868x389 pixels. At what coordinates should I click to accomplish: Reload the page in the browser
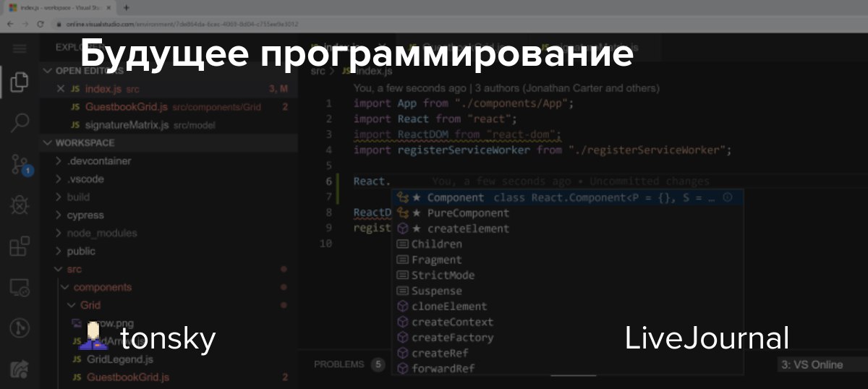pyautogui.click(x=41, y=23)
